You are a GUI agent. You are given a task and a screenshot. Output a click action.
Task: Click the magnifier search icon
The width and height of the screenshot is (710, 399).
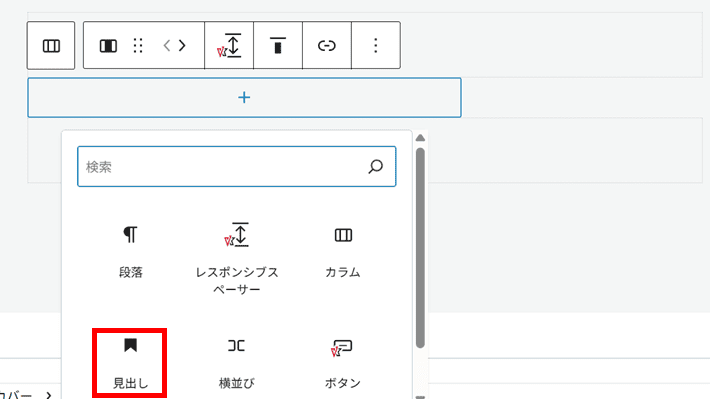point(375,167)
